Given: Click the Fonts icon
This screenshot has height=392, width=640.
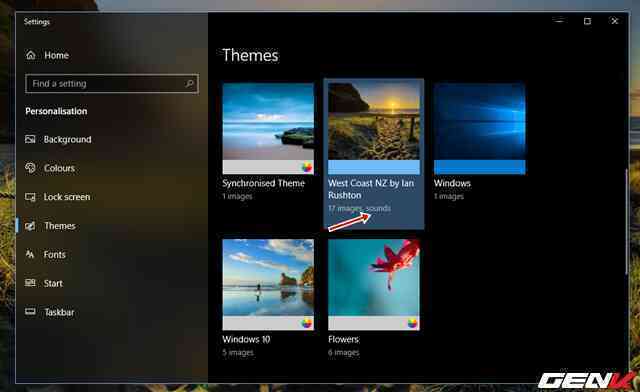Looking at the screenshot, I should click(30, 254).
